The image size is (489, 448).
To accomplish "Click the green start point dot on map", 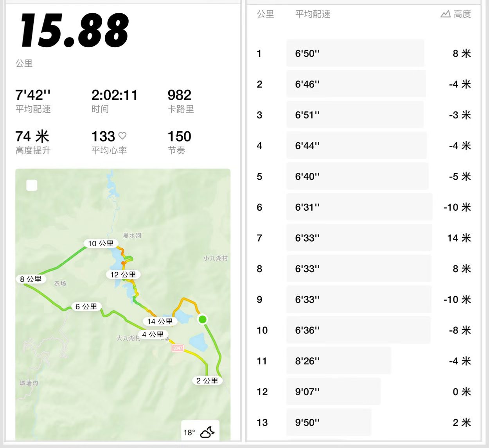I will [x=202, y=319].
